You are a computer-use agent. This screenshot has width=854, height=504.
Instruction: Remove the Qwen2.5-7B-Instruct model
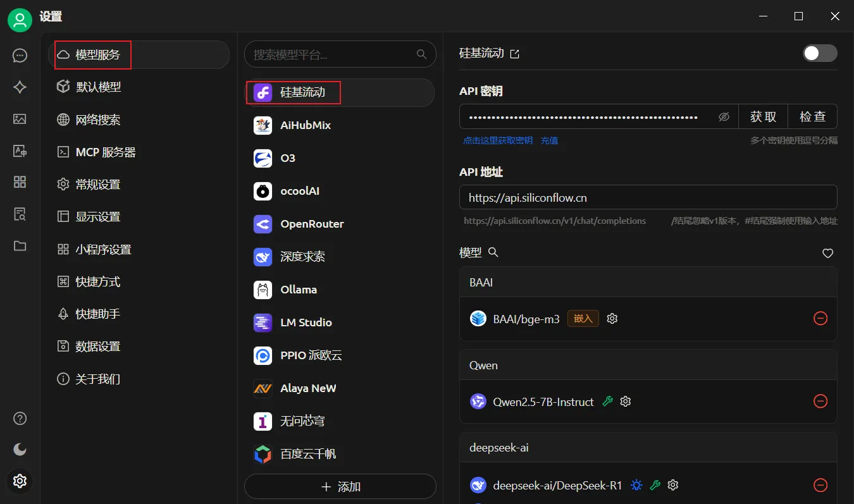[820, 402]
